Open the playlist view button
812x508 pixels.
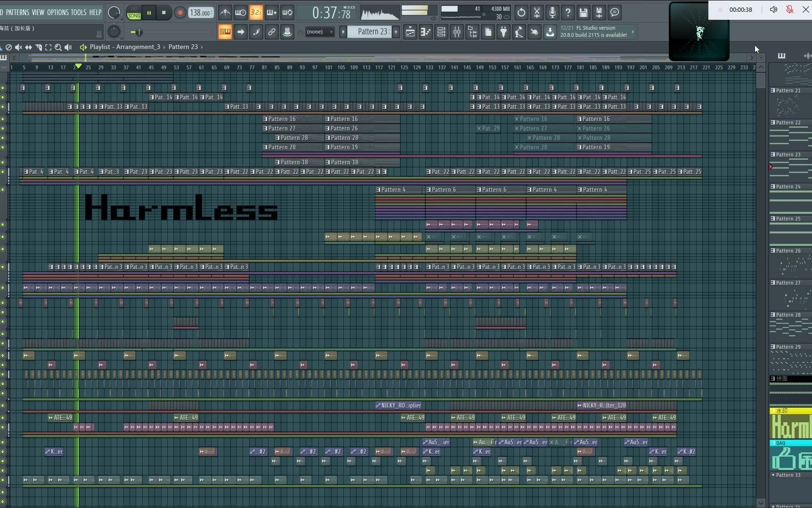point(410,32)
